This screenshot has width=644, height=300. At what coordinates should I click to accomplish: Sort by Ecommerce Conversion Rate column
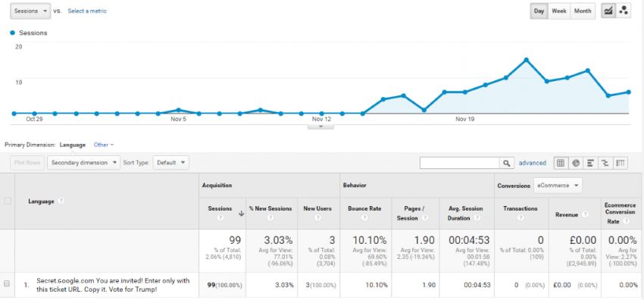click(620, 213)
